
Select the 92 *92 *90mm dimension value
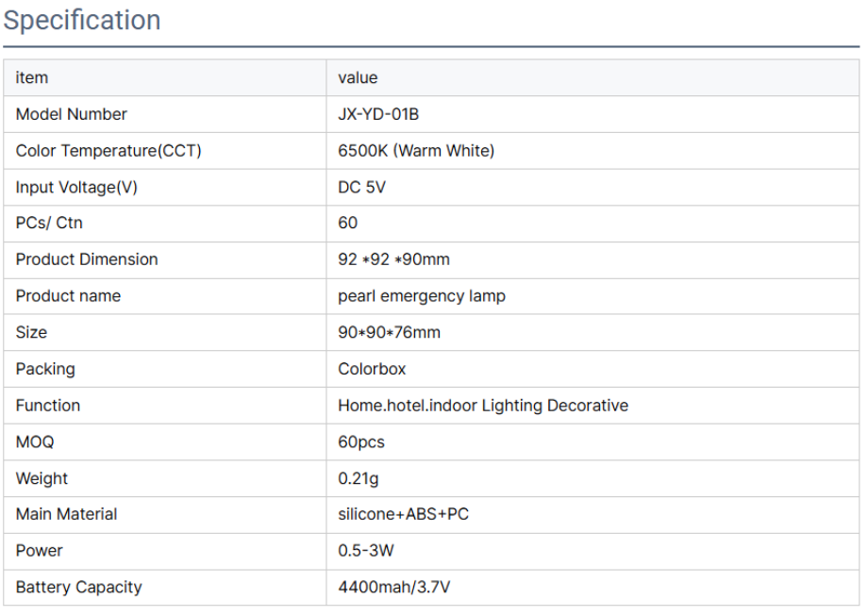coord(393,259)
